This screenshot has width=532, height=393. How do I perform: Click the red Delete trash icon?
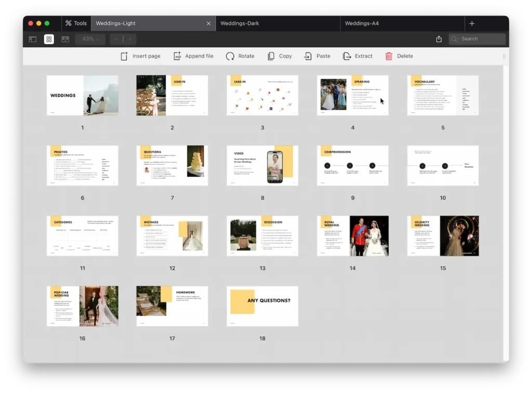point(389,56)
